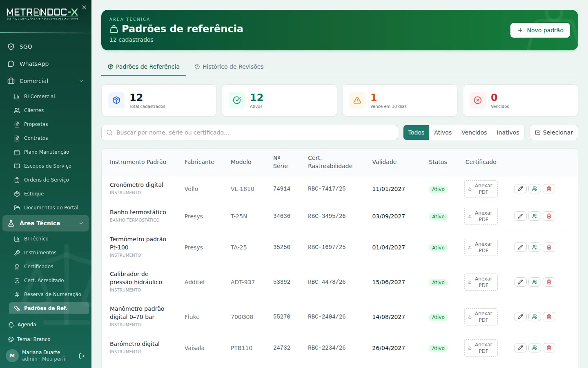Open BI Comercial menu item
The width and height of the screenshot is (588, 368).
coord(49,96)
